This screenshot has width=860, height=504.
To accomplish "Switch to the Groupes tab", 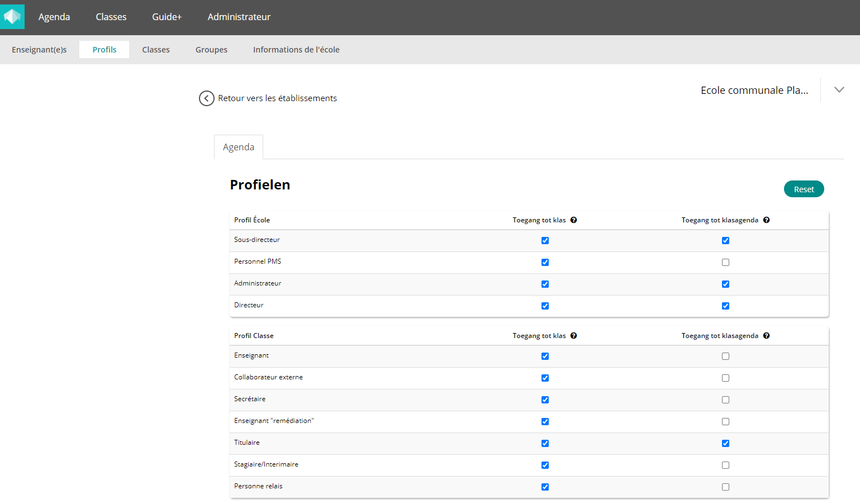I will 211,50.
